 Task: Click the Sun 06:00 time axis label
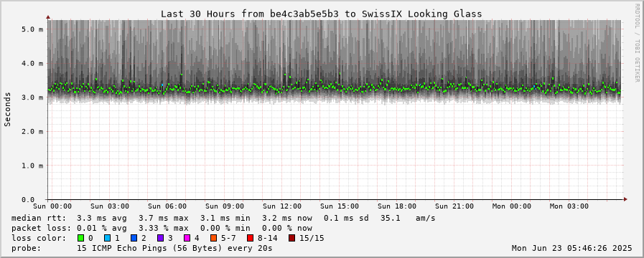[x=167, y=206]
